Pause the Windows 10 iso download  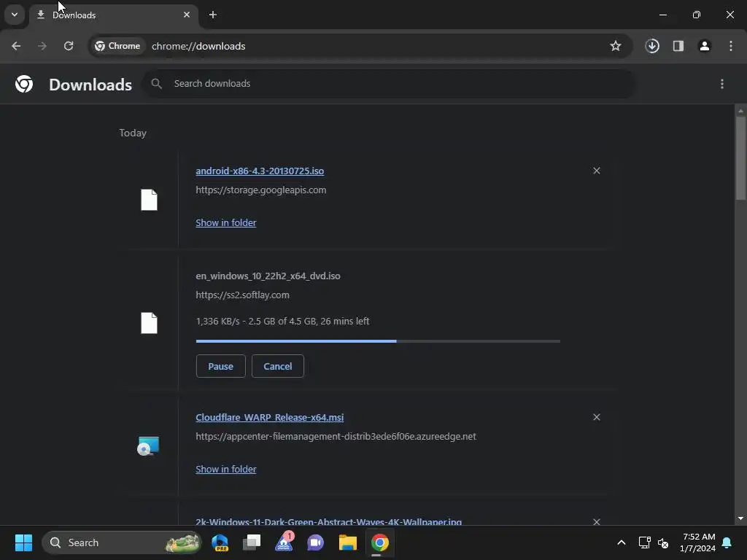(x=220, y=366)
